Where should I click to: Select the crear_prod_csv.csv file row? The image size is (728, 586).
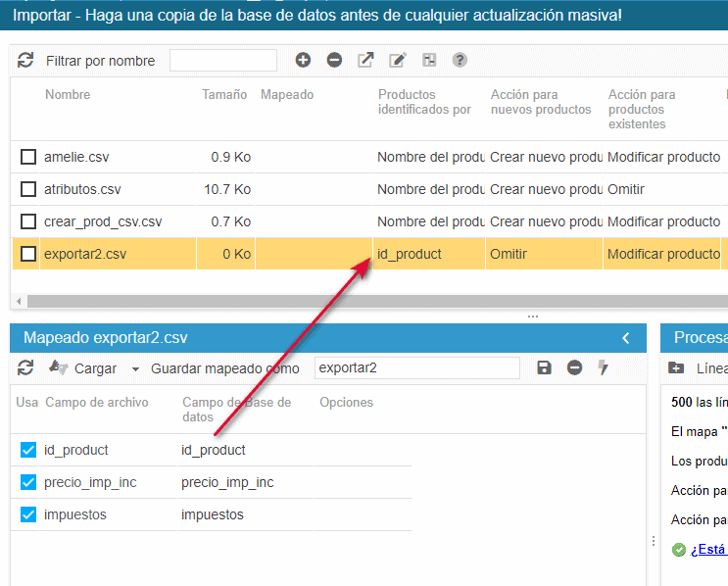click(x=103, y=221)
